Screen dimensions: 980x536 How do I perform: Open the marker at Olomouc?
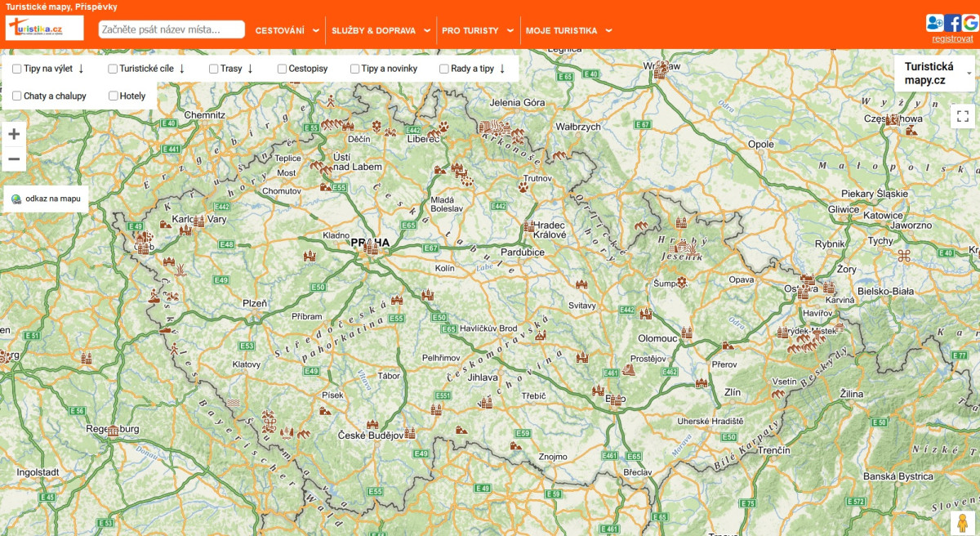pos(686,333)
